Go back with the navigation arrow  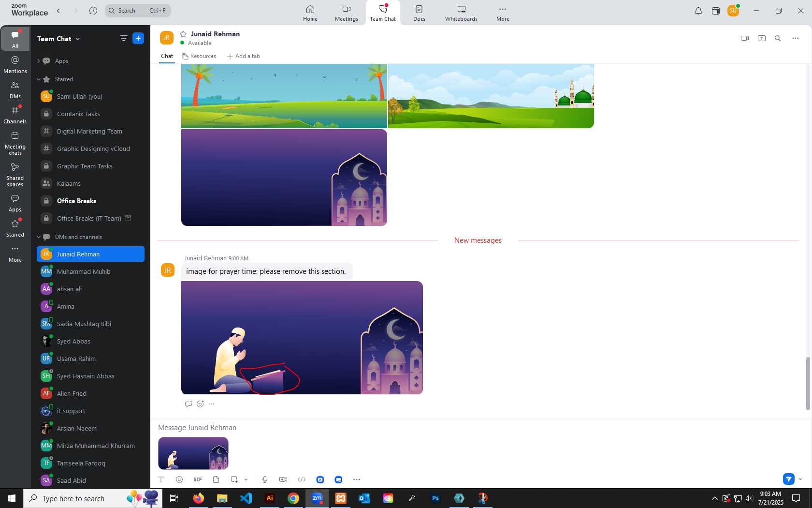tap(58, 10)
